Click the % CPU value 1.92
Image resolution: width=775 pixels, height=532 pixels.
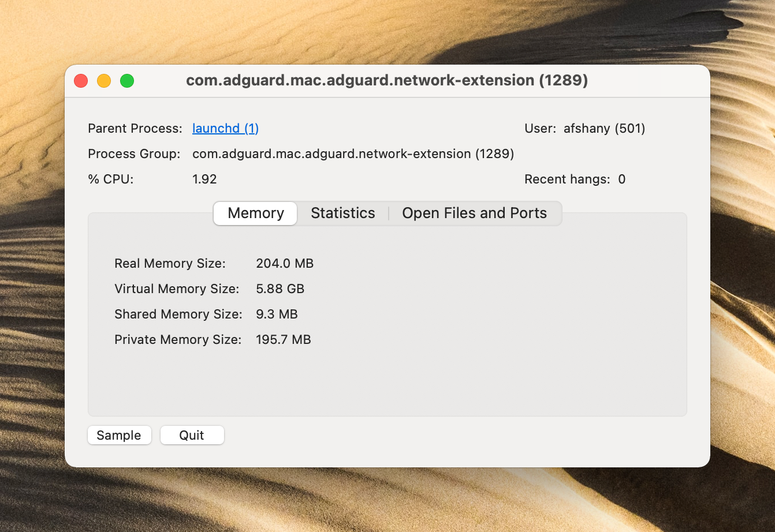tap(204, 179)
